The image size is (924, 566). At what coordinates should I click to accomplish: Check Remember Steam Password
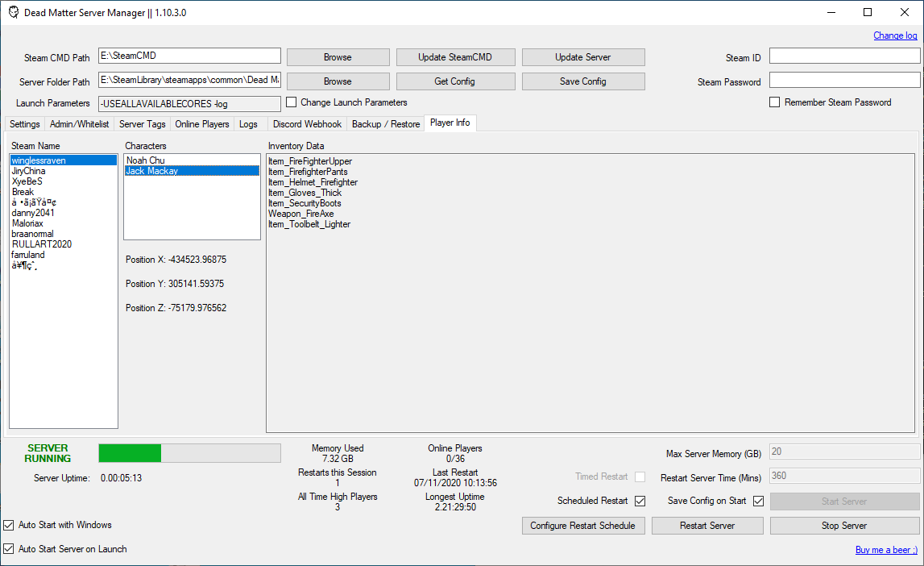pos(775,102)
